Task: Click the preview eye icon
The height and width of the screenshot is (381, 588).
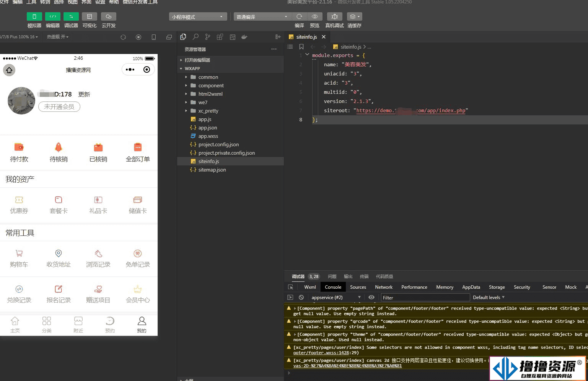Action: pos(315,16)
